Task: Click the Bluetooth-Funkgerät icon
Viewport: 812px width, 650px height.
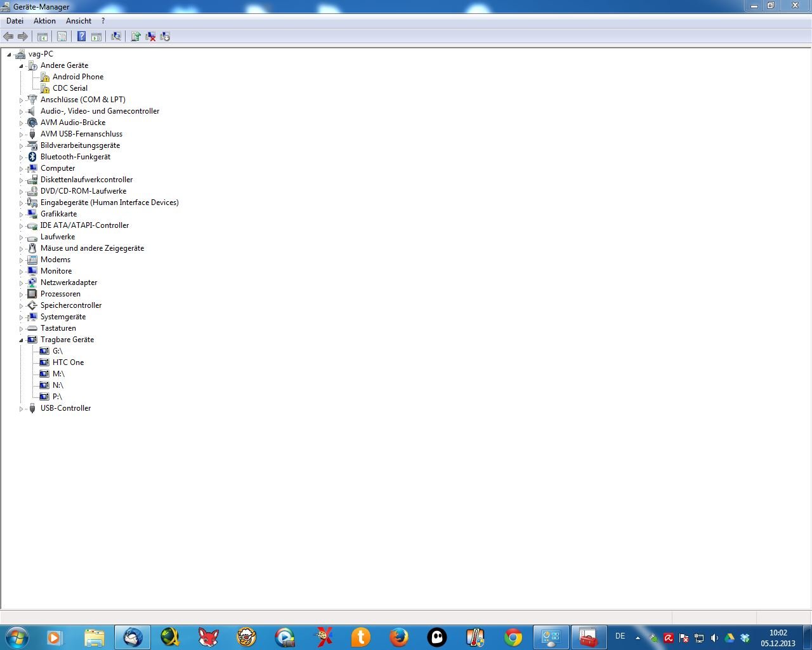Action: 32,157
